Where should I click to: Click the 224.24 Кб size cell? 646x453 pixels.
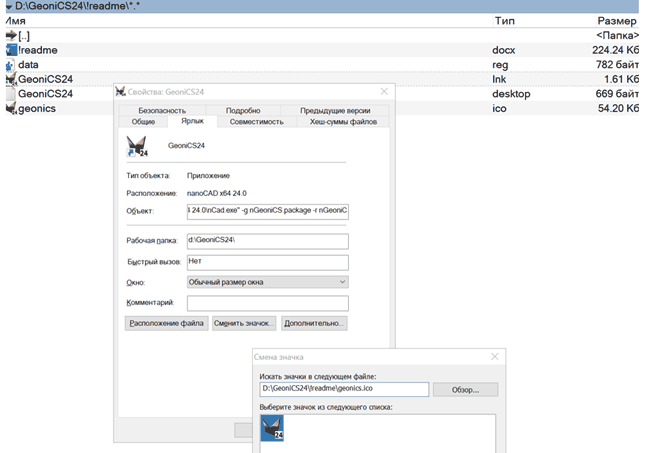(616, 50)
